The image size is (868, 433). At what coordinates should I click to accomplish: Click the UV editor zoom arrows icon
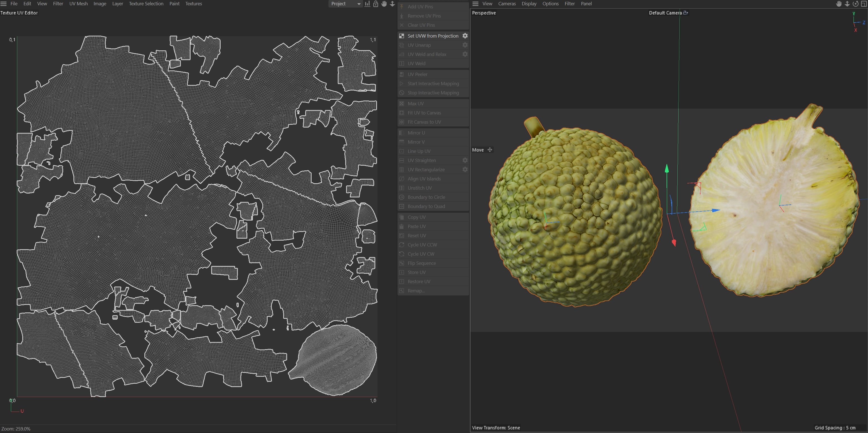tap(392, 4)
